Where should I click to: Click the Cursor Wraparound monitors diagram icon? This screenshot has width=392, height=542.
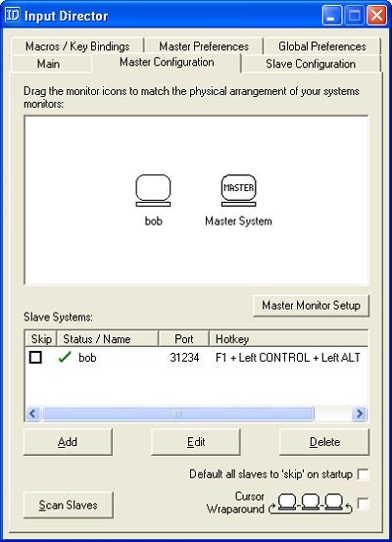311,503
